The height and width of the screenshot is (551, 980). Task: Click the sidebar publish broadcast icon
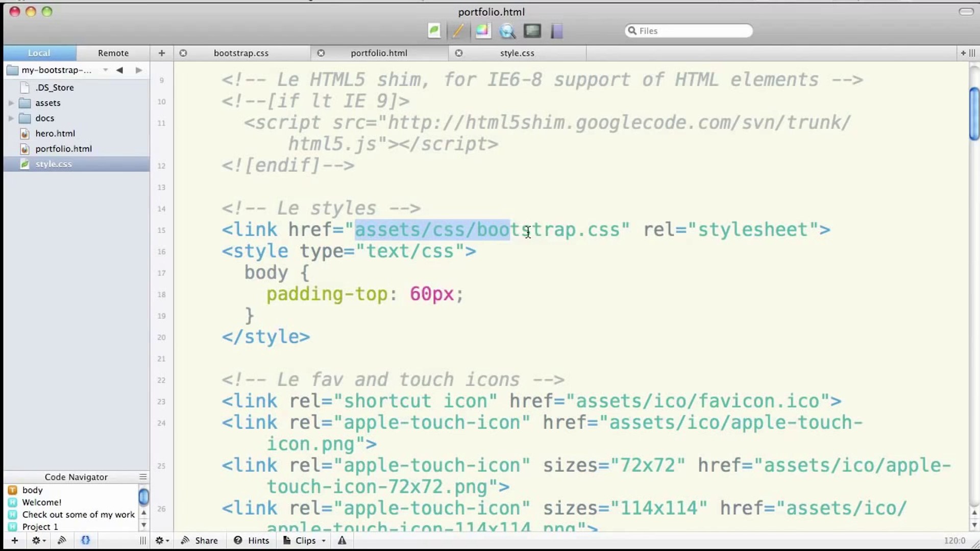(62, 540)
